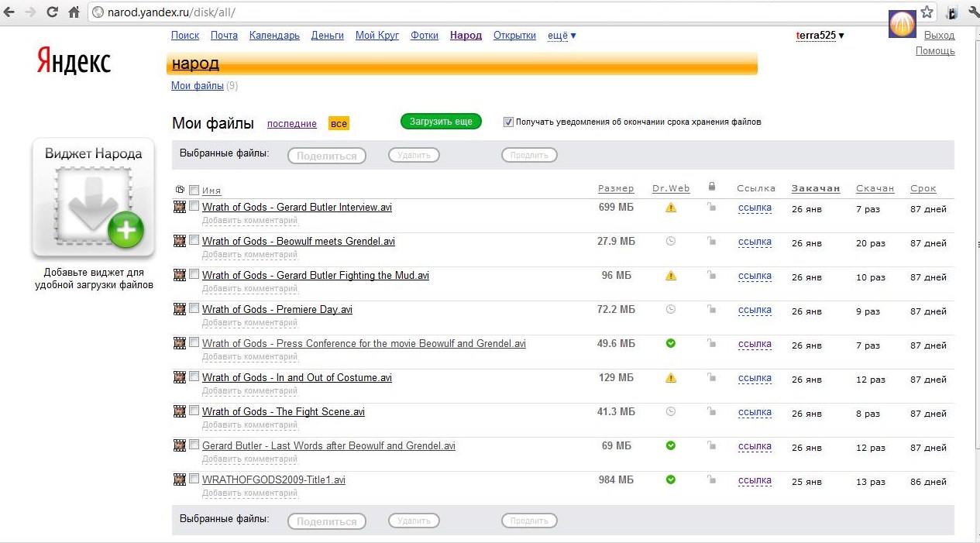Uncheck the file storage expiry notifications checkbox
Screen dimensions: 980x543
pyautogui.click(x=508, y=122)
